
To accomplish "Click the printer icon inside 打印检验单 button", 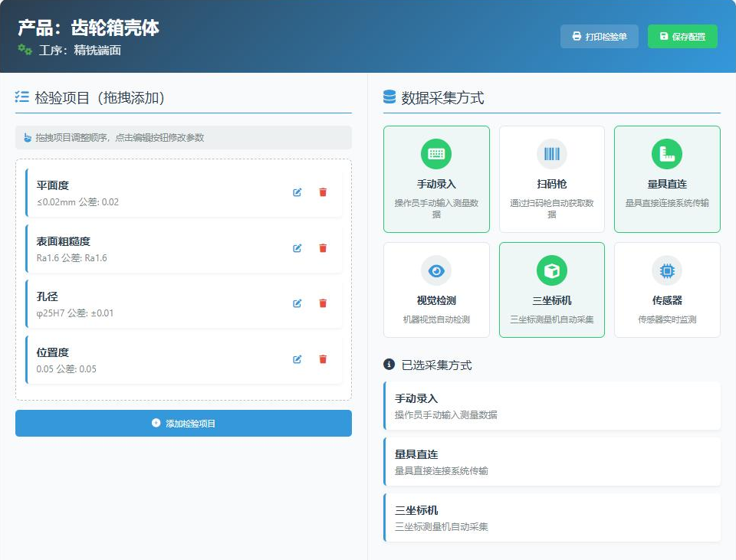I will 575,36.
